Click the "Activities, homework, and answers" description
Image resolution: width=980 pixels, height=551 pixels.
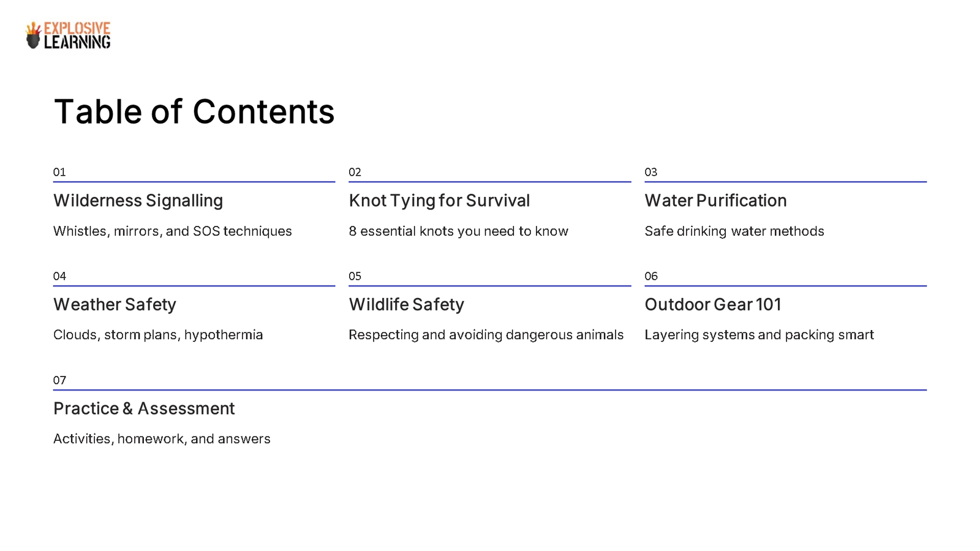click(162, 439)
